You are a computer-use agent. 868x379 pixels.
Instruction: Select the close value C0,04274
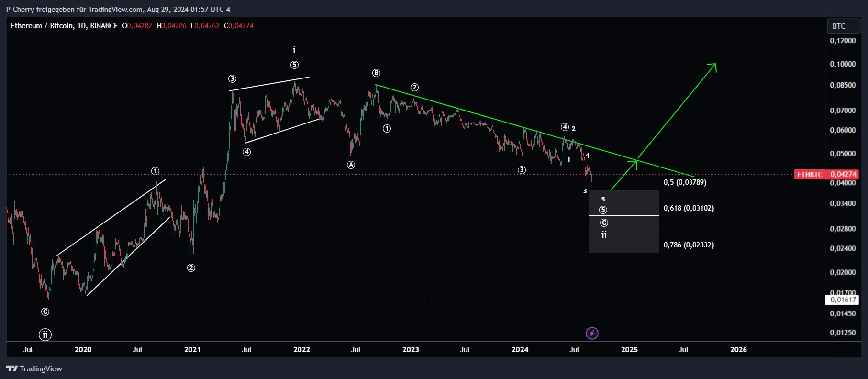pos(239,26)
